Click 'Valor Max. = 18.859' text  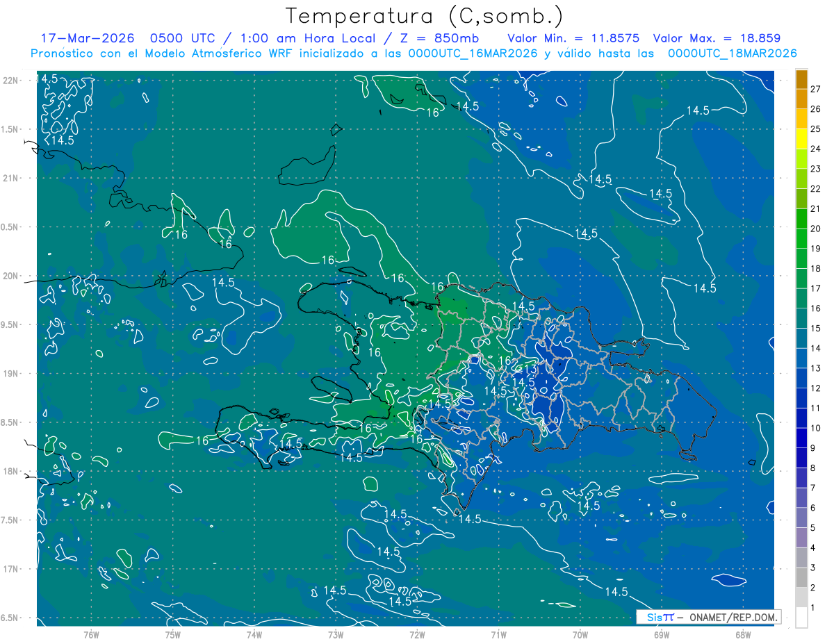(717, 38)
